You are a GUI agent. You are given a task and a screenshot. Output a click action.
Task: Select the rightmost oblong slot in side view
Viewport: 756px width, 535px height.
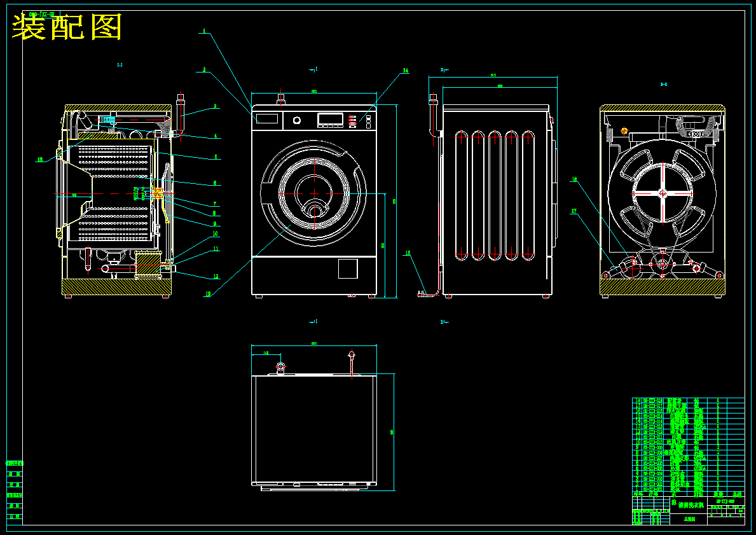click(528, 195)
